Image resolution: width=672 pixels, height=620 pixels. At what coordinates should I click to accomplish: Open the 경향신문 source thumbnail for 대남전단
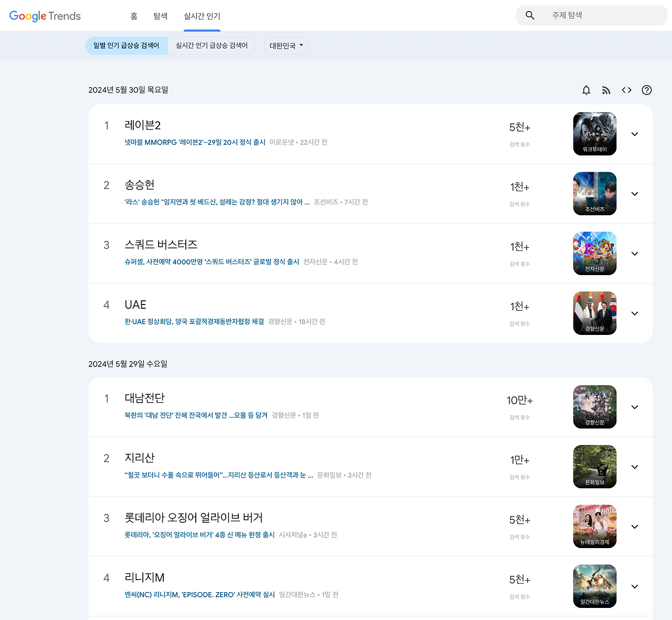(x=594, y=407)
